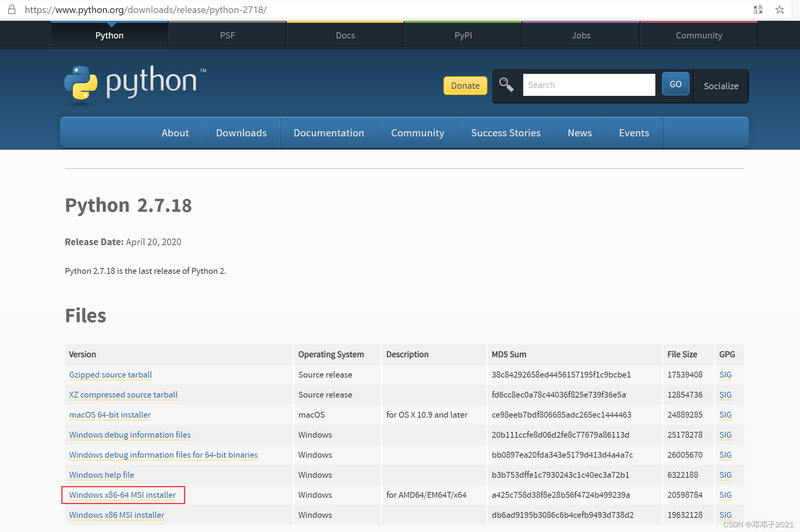Download the Windows x86-64 MSI installer
This screenshot has width=800, height=532.
click(122, 495)
